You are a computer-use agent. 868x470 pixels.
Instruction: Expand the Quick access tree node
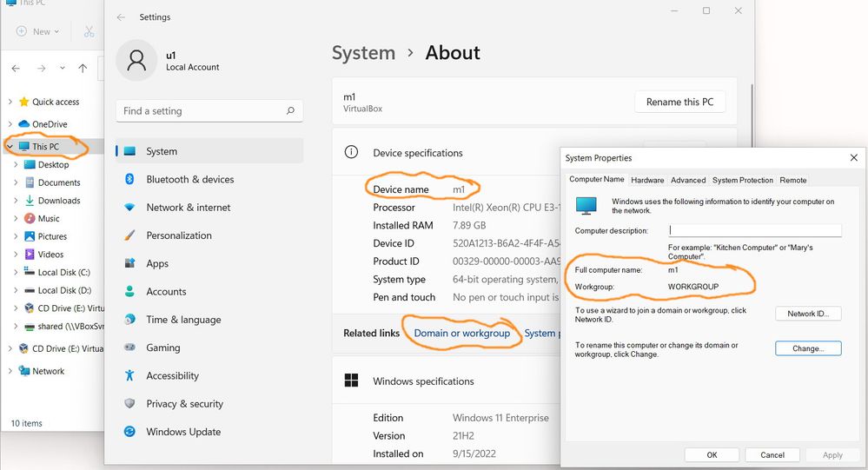pos(10,102)
